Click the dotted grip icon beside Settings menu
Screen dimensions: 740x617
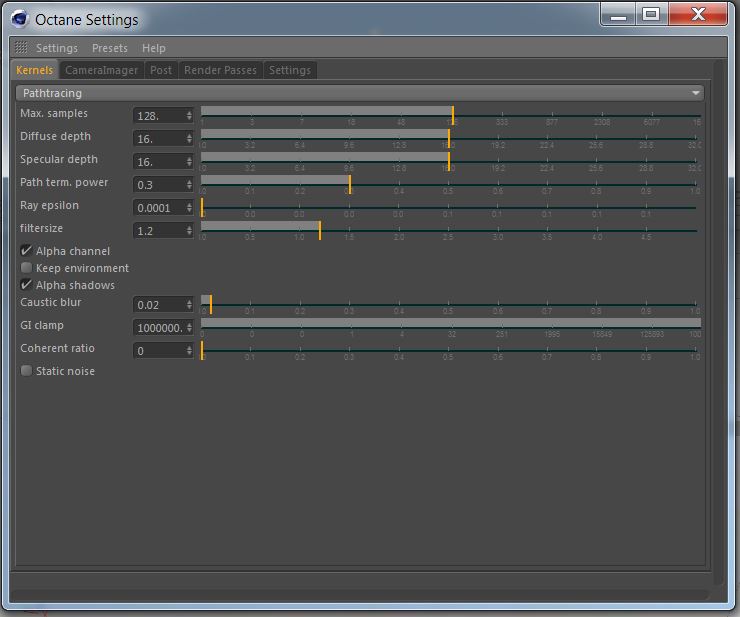pos(21,47)
